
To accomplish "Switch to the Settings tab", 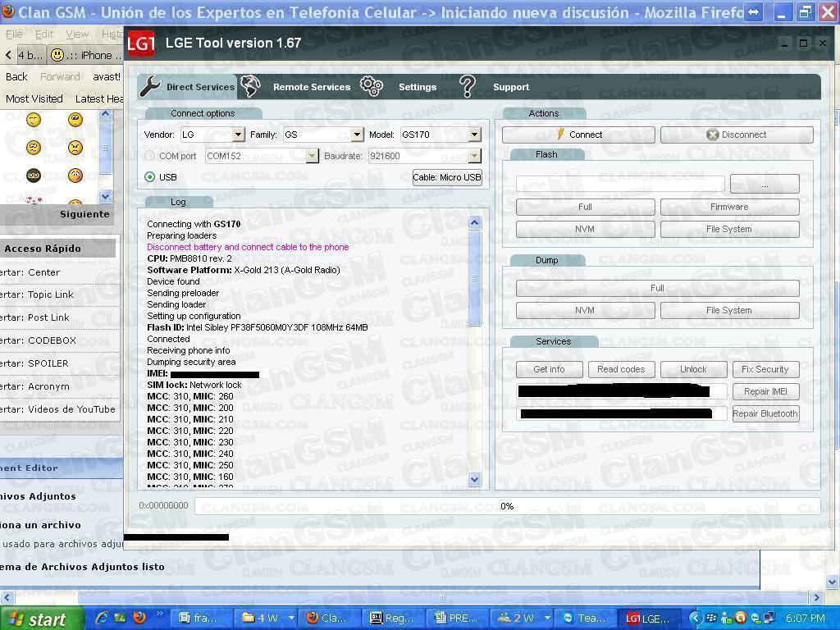I will [418, 87].
